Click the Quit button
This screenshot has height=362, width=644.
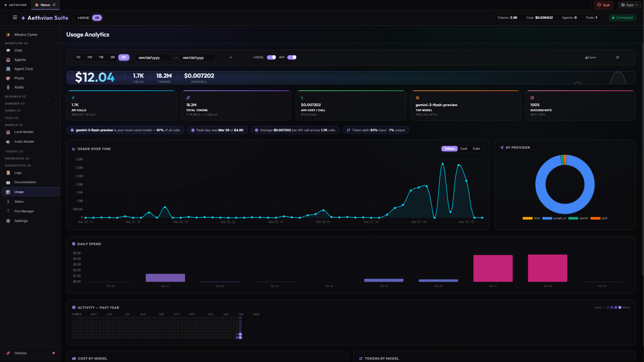[x=603, y=5]
